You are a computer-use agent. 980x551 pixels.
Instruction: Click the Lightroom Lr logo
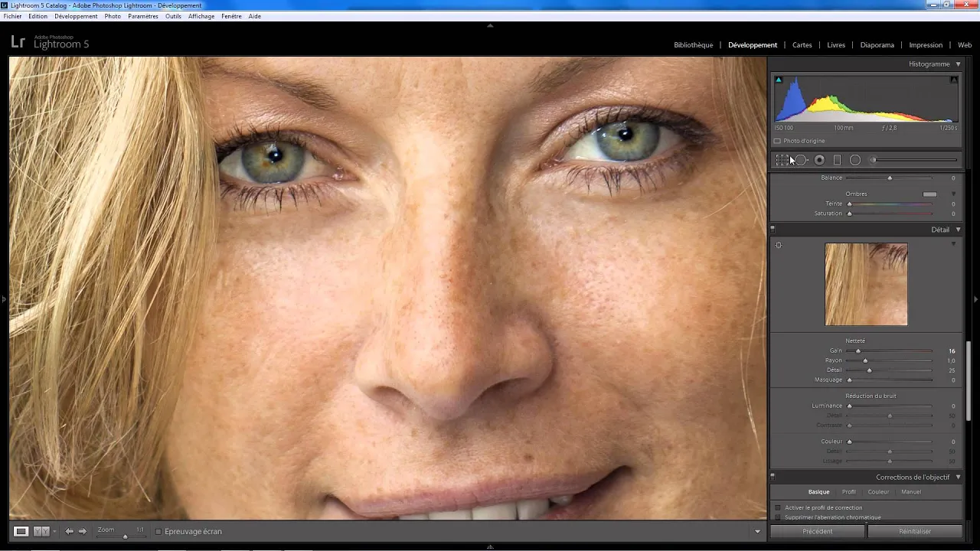coord(18,42)
